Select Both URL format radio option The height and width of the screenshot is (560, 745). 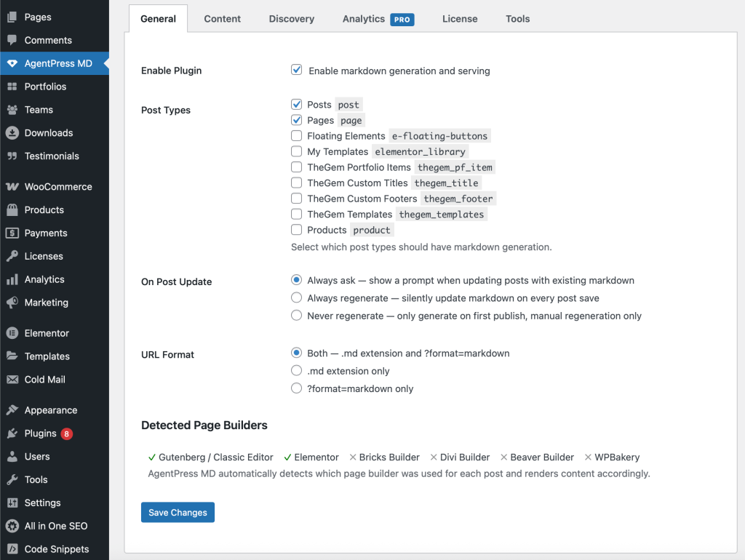(x=297, y=353)
